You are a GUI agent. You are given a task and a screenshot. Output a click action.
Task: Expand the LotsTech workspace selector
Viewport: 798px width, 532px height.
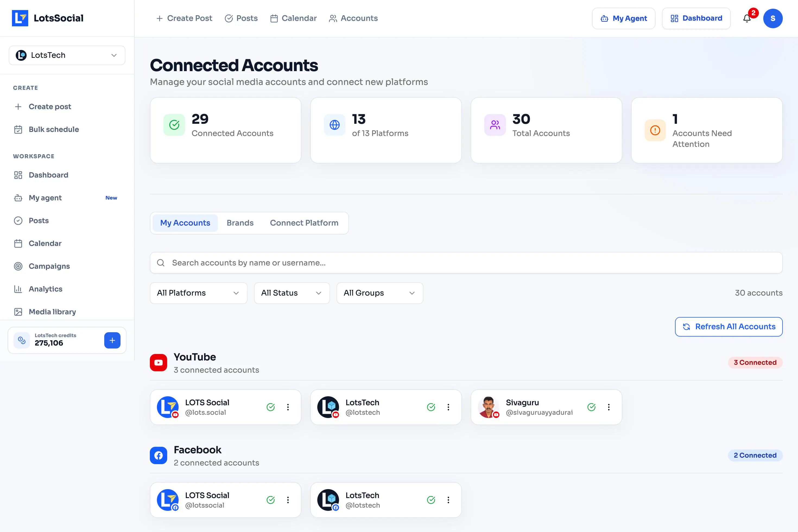(67, 55)
